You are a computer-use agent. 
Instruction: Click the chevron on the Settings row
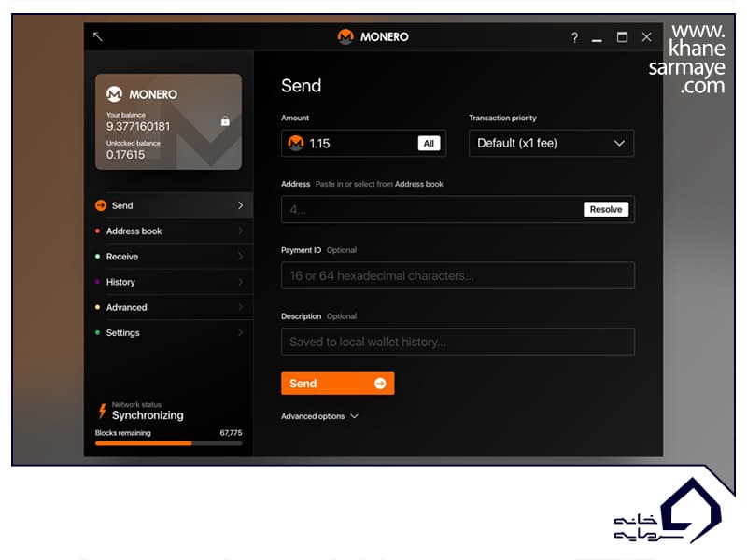coord(241,332)
